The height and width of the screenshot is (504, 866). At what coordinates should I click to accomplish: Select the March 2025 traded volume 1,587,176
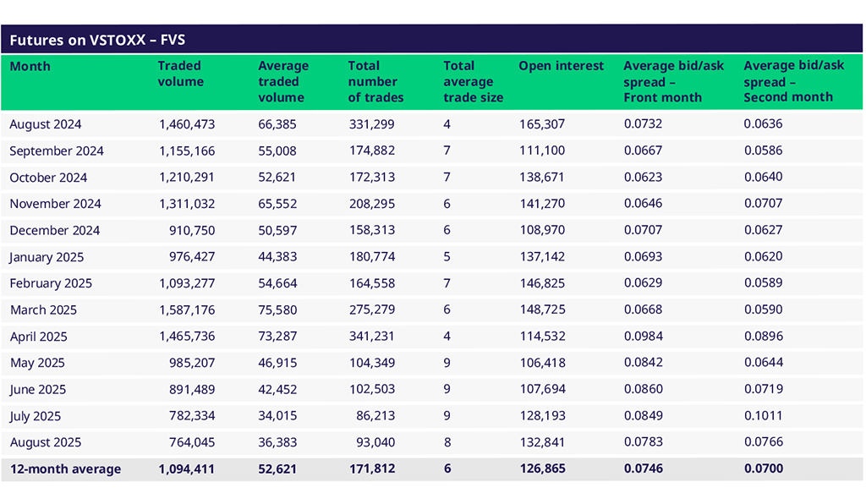[x=187, y=310]
